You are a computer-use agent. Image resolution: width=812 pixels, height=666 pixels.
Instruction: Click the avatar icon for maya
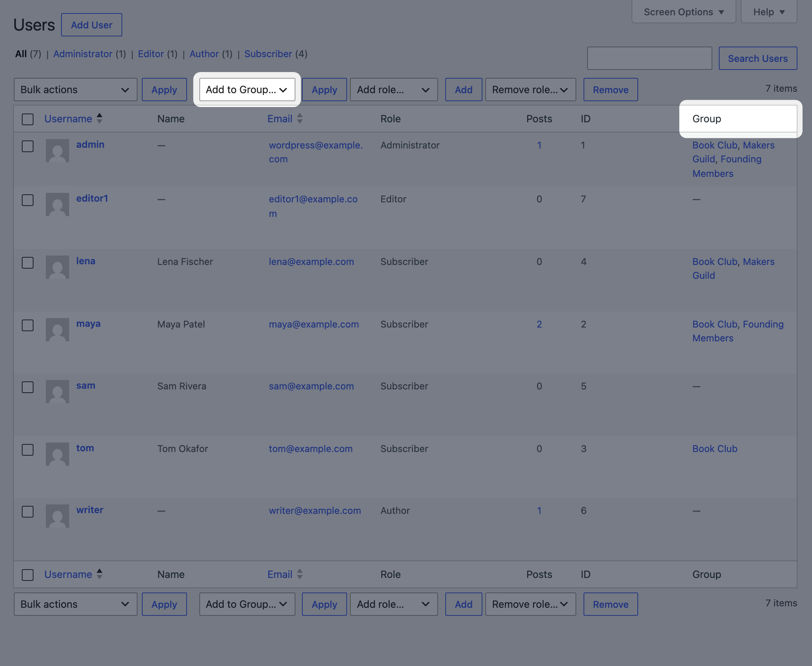click(x=57, y=330)
